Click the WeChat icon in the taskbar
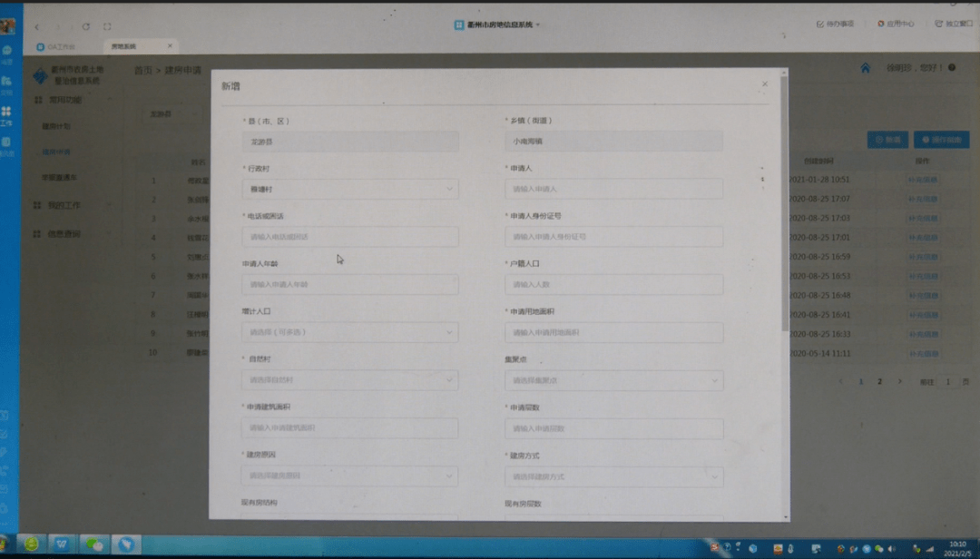 [x=93, y=544]
